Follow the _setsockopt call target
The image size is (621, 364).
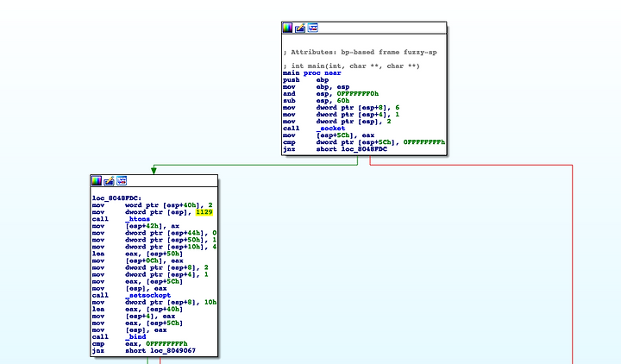click(x=147, y=295)
